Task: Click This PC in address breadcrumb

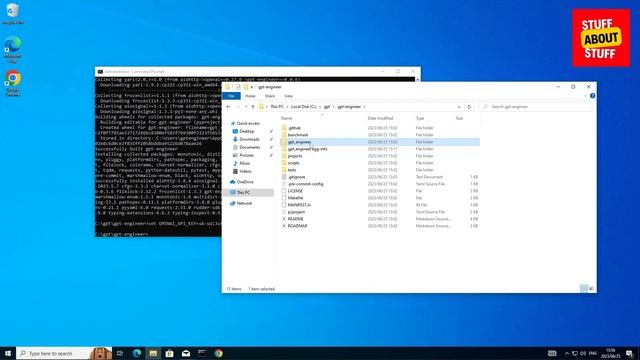Action: click(x=277, y=107)
